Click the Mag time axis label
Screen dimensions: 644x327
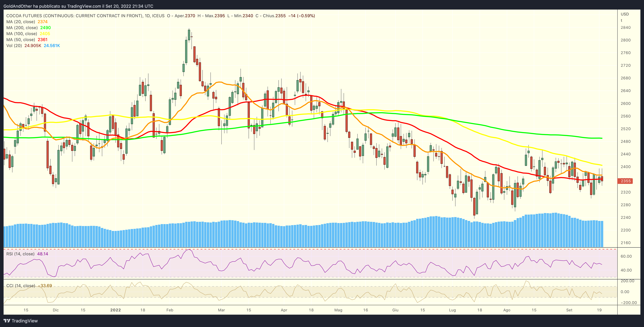point(338,310)
